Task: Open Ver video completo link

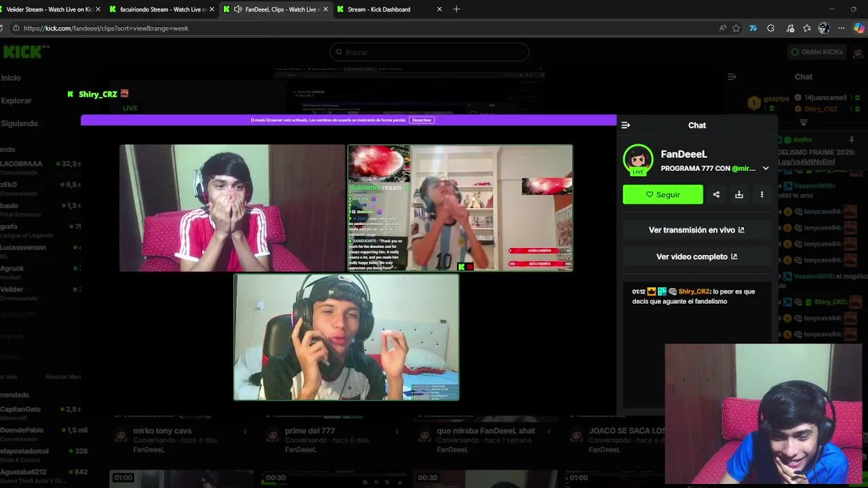Action: [x=696, y=257]
